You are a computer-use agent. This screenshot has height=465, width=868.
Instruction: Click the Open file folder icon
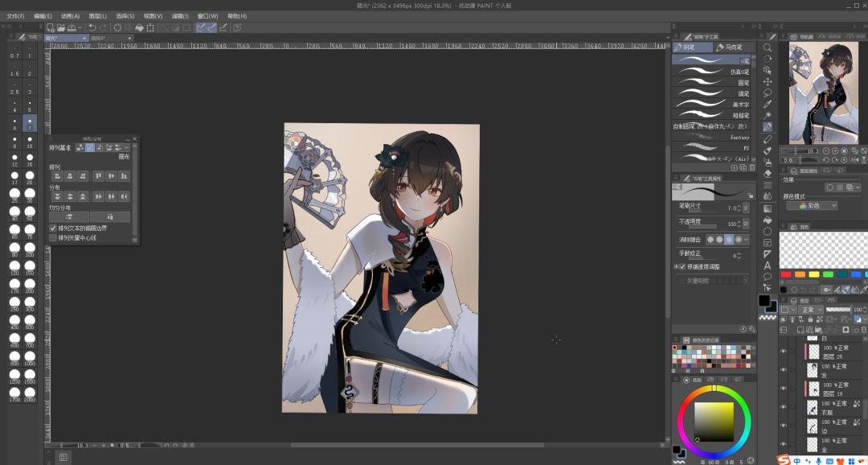pos(61,27)
